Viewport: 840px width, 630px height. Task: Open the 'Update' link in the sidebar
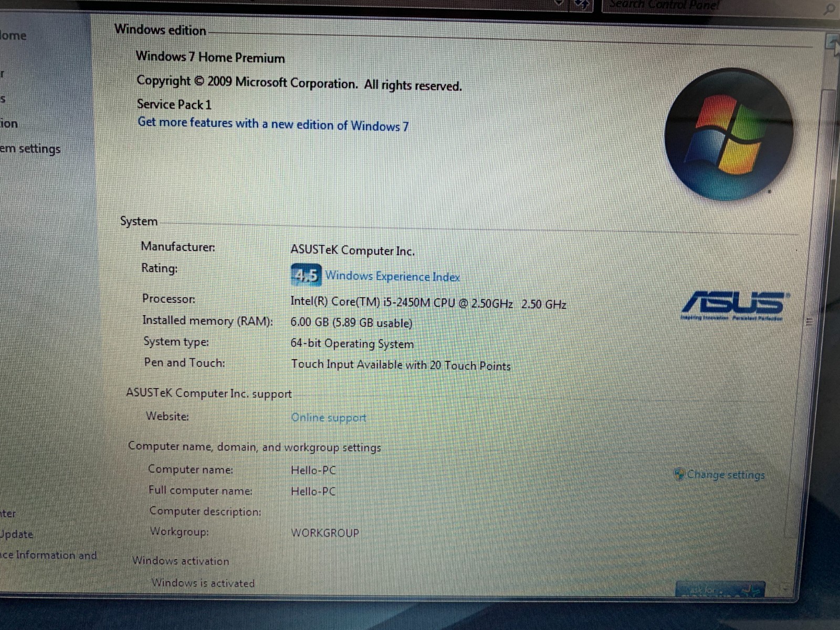(x=16, y=534)
